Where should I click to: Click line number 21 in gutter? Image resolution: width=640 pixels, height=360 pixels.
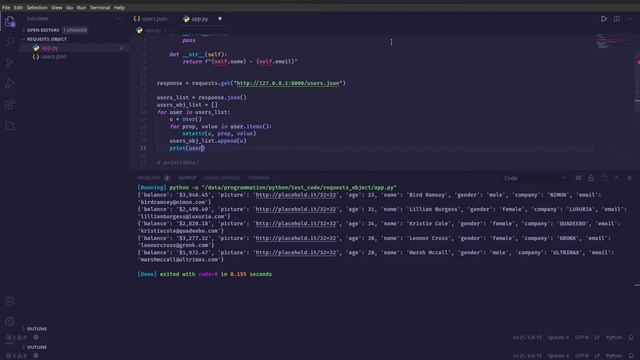pyautogui.click(x=143, y=148)
